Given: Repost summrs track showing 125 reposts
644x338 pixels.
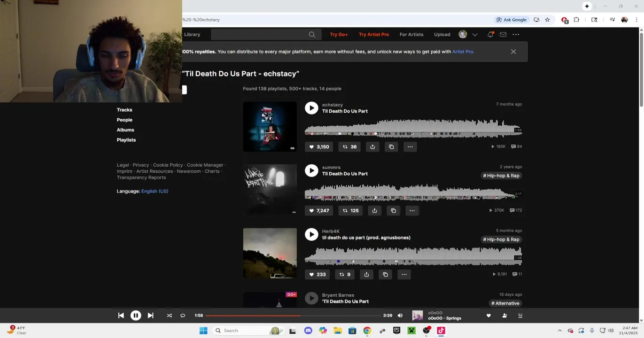Looking at the screenshot, I should [350, 211].
